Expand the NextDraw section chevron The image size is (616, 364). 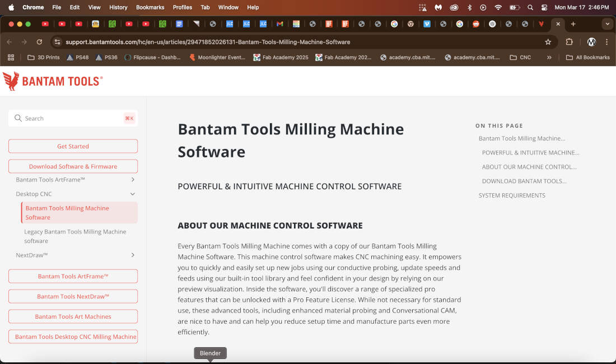tap(133, 255)
